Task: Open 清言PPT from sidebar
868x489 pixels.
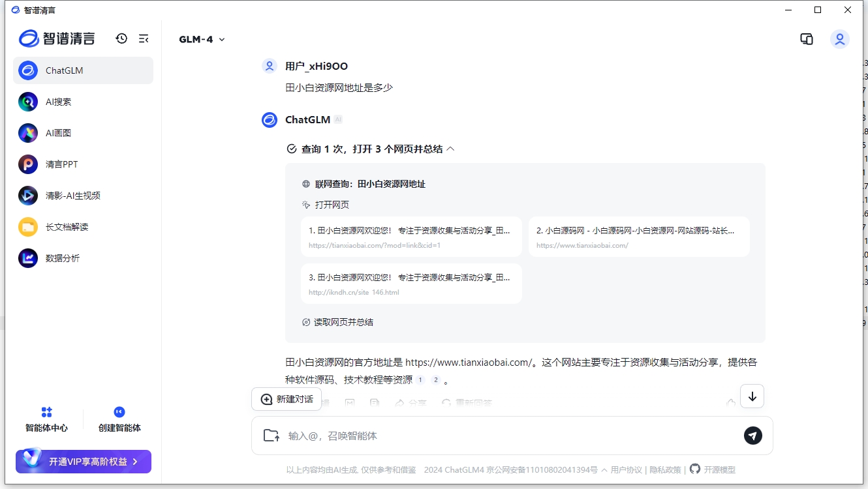Action: (83, 164)
